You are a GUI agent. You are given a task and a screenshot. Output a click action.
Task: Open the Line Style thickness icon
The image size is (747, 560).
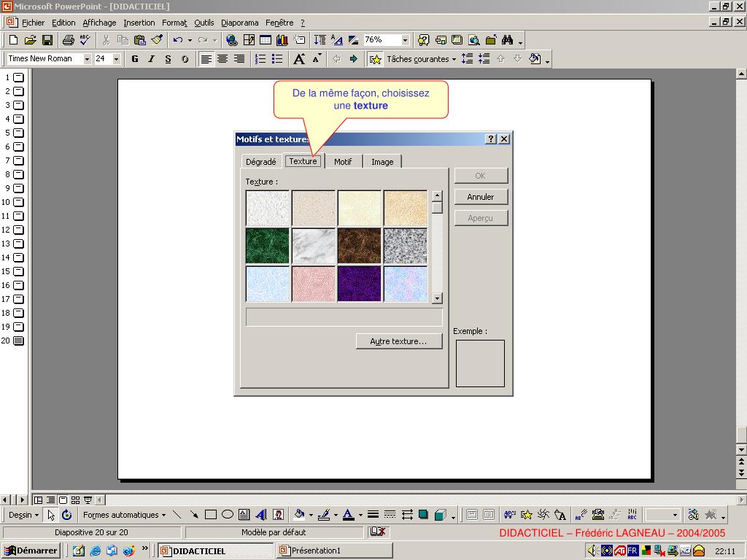373,515
